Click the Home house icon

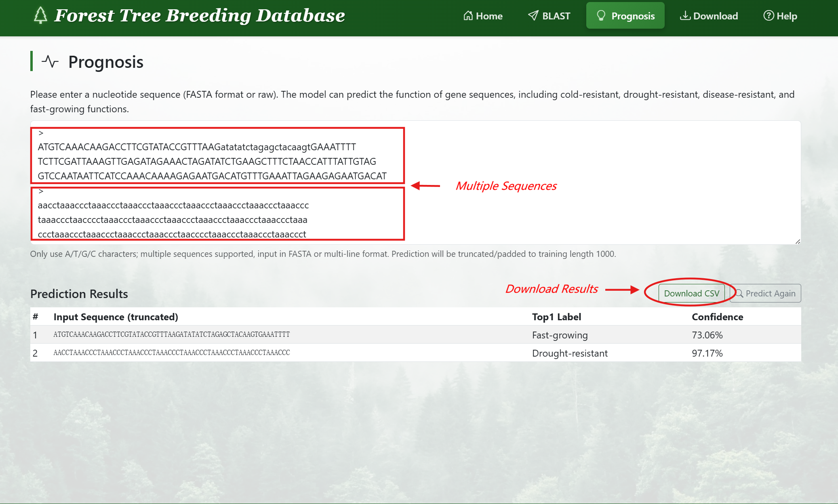tap(468, 16)
